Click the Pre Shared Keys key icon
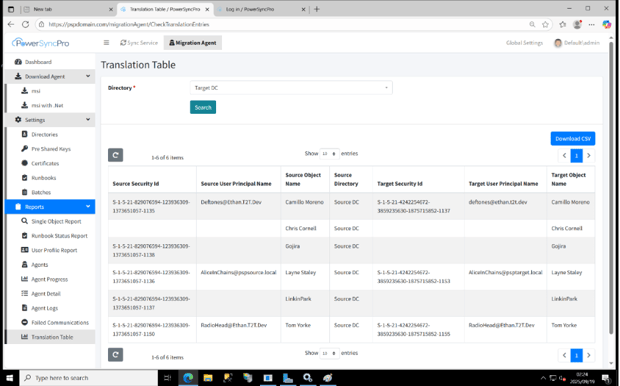Viewport: 620px width, 386px height. 25,149
